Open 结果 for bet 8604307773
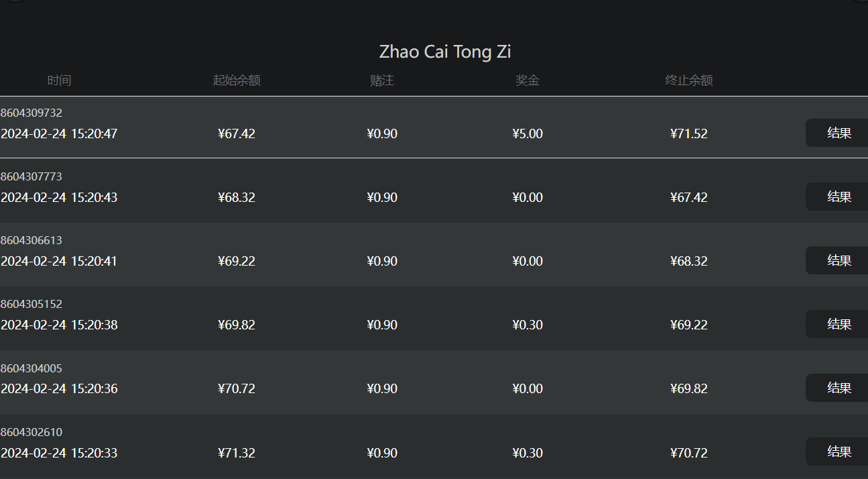This screenshot has width=868, height=479. coord(836,197)
